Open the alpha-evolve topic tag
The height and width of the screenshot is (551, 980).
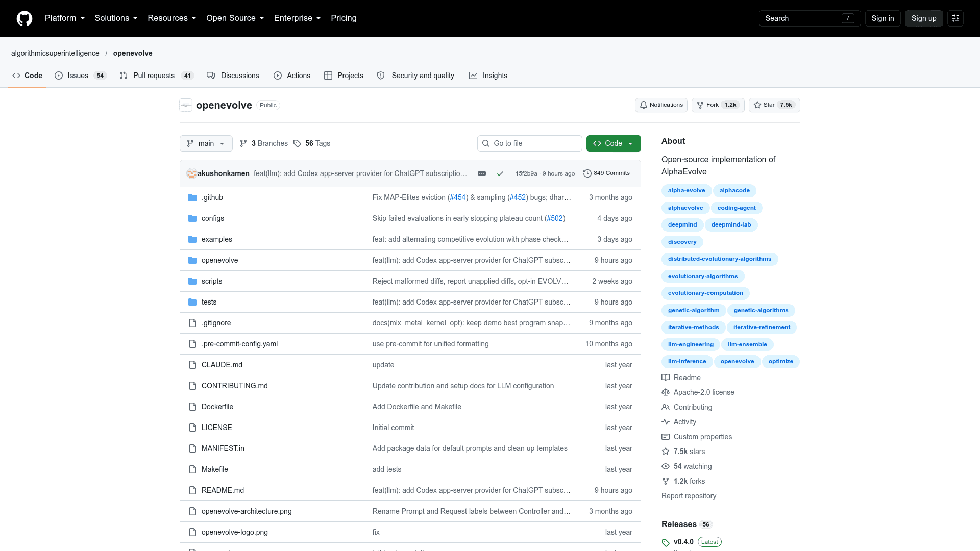click(687, 191)
